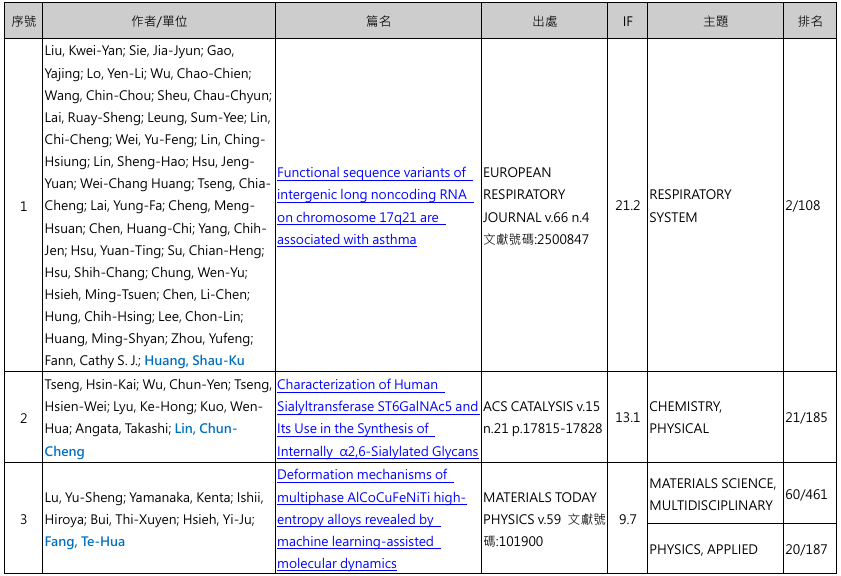The height and width of the screenshot is (576, 841).
Task: Click author name Huang, Shau-Ku
Action: coord(194,360)
